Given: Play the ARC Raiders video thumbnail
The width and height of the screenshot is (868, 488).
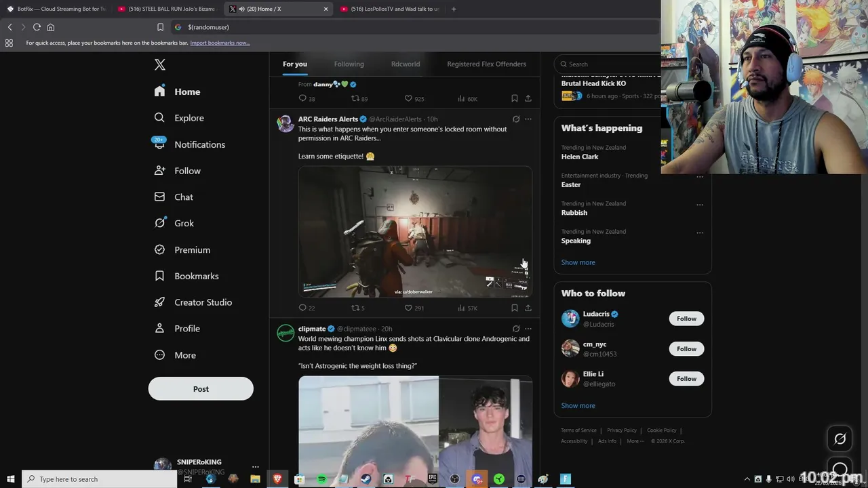Looking at the screenshot, I should (415, 232).
